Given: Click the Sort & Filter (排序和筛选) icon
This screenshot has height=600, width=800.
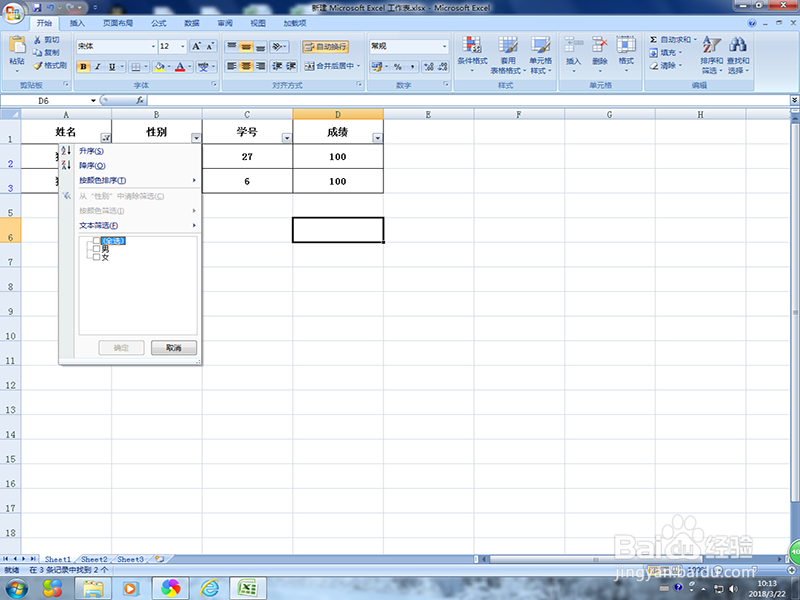Looking at the screenshot, I should (x=711, y=44).
